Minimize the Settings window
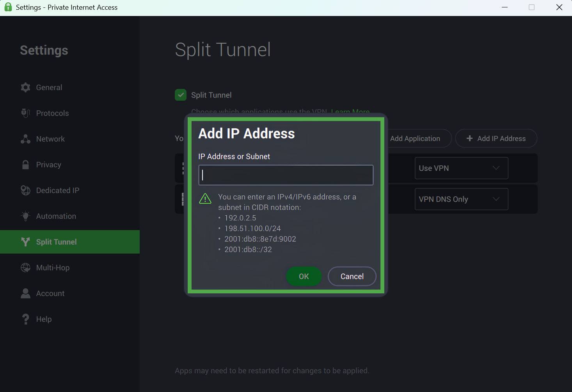 coord(504,7)
